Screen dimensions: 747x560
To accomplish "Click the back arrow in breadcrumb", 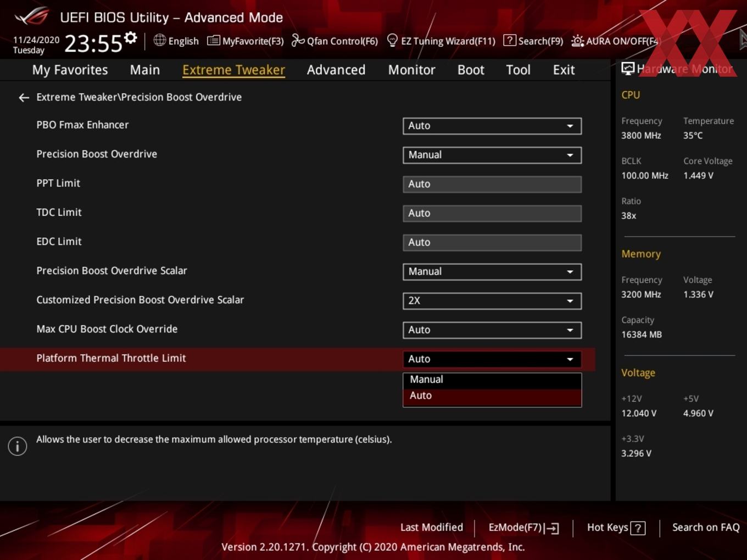I will pyautogui.click(x=24, y=98).
